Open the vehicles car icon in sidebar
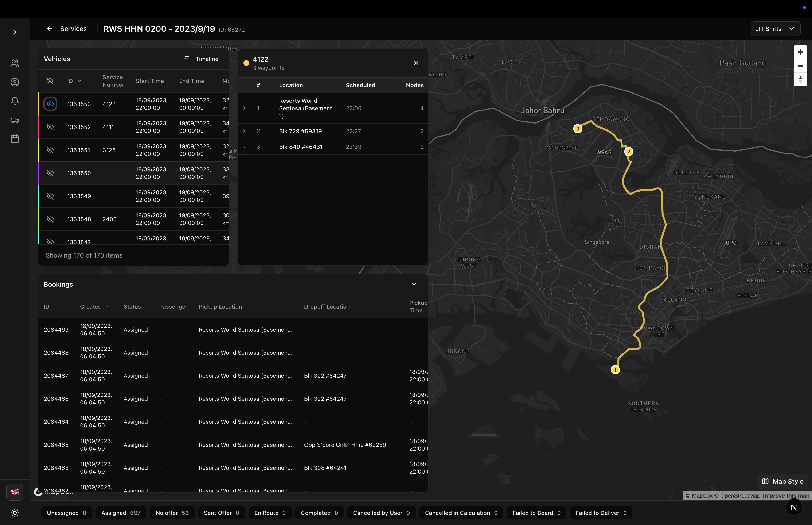 click(15, 120)
